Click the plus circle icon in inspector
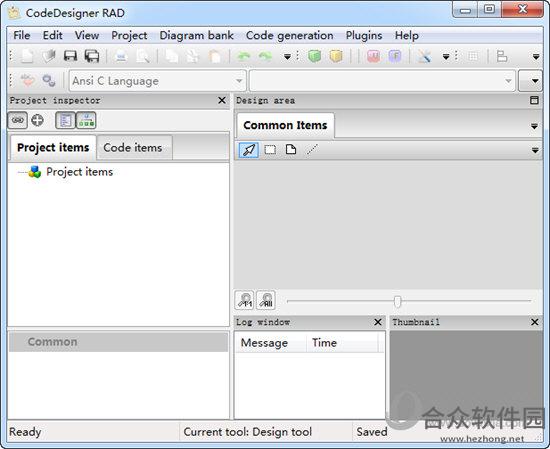Screen dimensions: 550x449 click(x=37, y=120)
